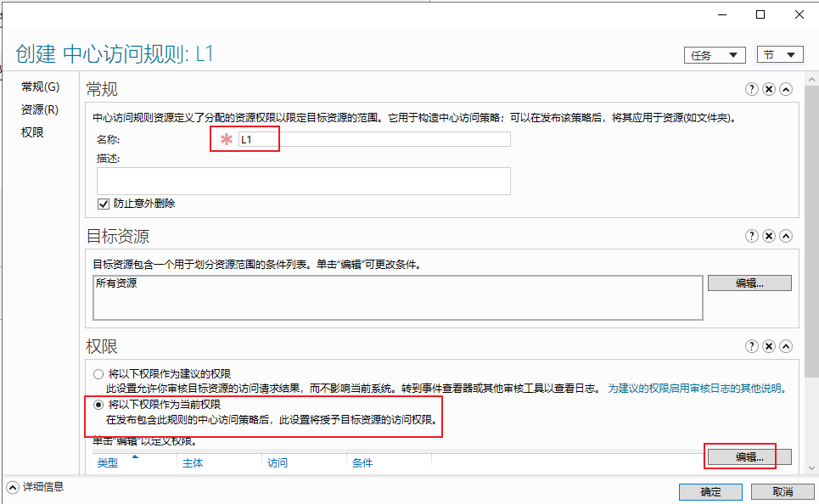819x504 pixels.
Task: Open help for the 常规 section
Action: (x=751, y=89)
